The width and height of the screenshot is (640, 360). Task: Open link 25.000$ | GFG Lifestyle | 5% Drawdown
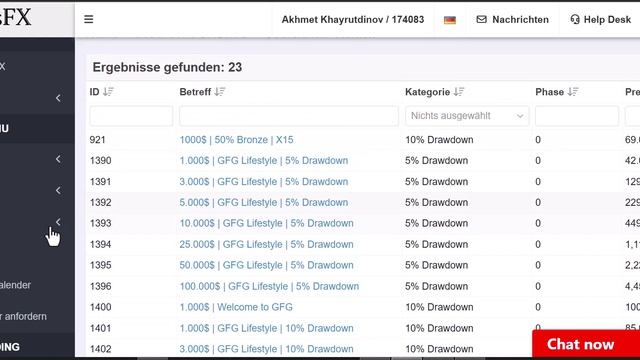click(x=267, y=244)
